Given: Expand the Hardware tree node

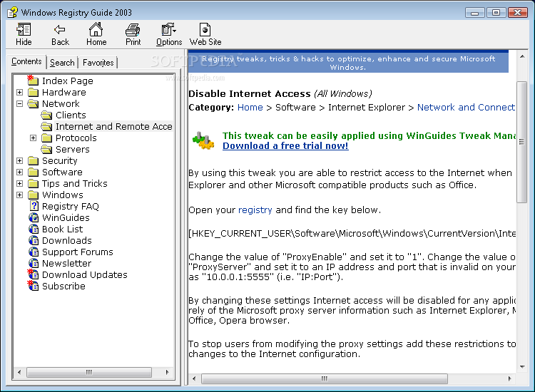Looking at the screenshot, I should pyautogui.click(x=20, y=93).
